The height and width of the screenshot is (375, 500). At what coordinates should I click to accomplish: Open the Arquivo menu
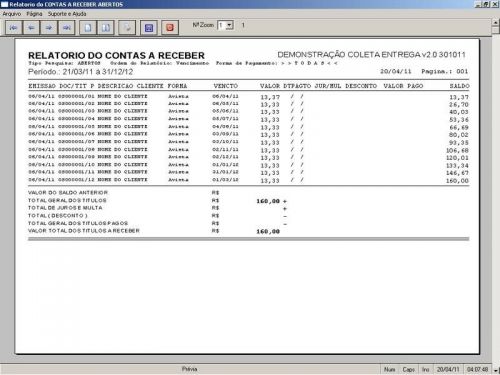coord(12,14)
